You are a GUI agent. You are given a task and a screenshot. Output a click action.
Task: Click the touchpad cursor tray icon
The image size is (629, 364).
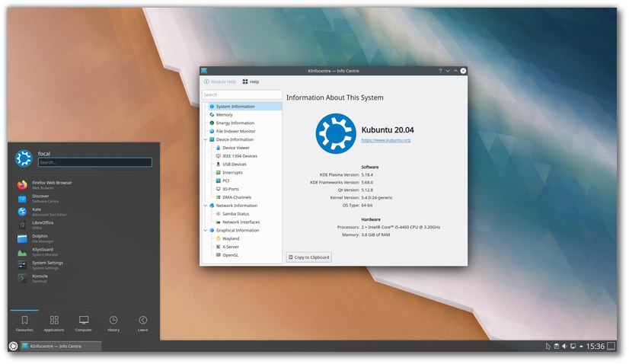[548, 346]
